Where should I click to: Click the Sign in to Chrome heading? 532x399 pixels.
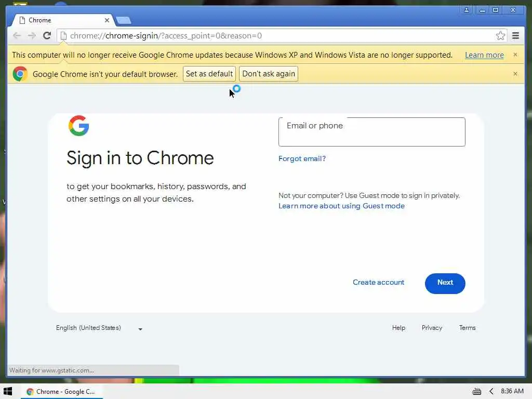[x=140, y=158]
